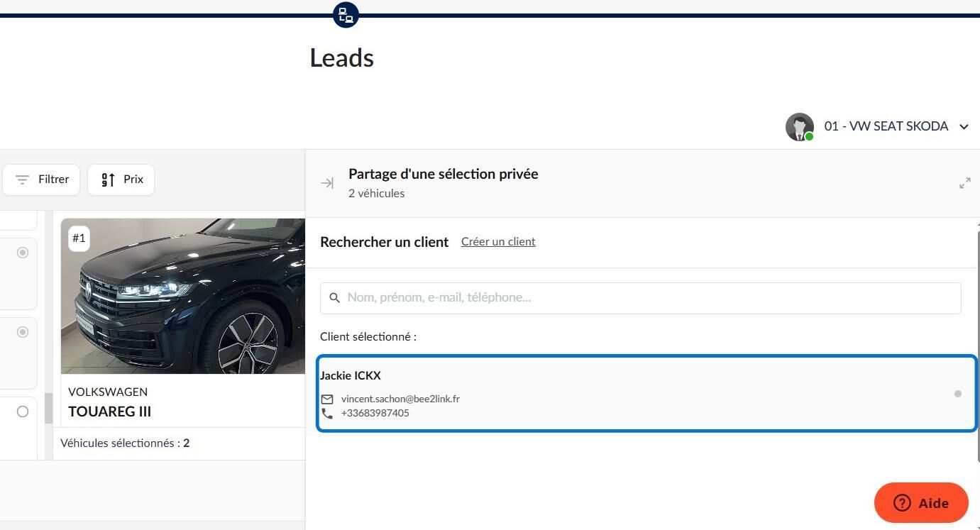Expand panel to fullscreen with arrows icon
980x530 pixels.
[x=964, y=183]
